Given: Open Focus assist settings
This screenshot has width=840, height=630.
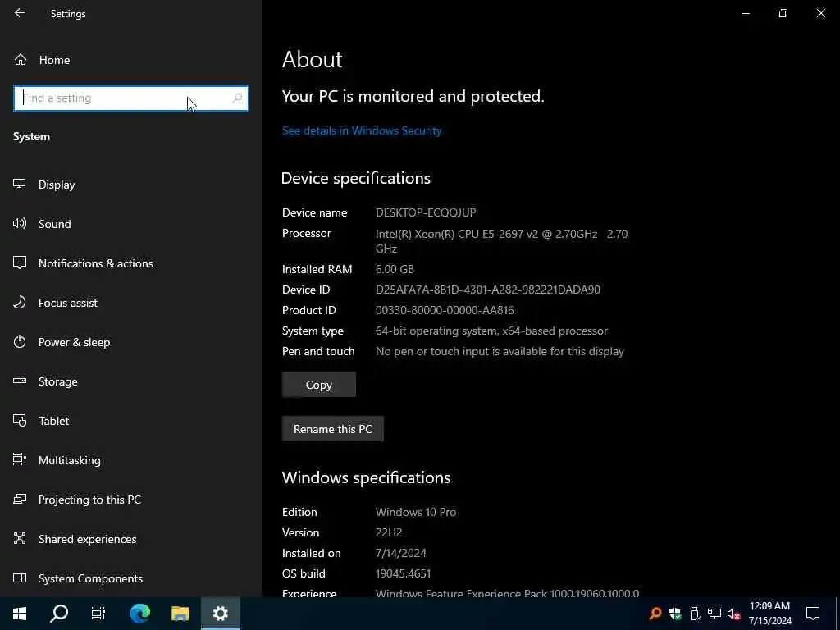Looking at the screenshot, I should click(68, 303).
